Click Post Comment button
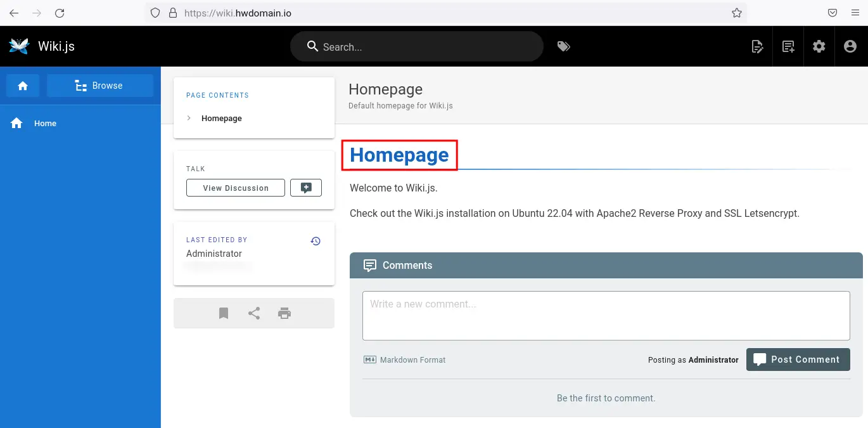This screenshot has width=868, height=428. 798,360
